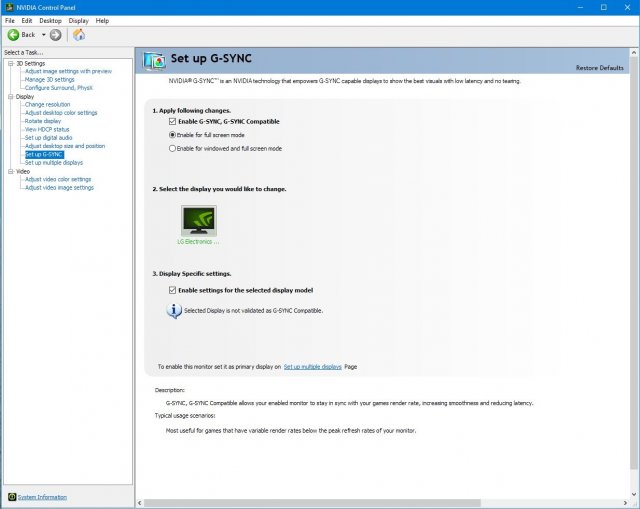The image size is (640, 509).
Task: Select Enable for full screen mode
Action: point(173,134)
